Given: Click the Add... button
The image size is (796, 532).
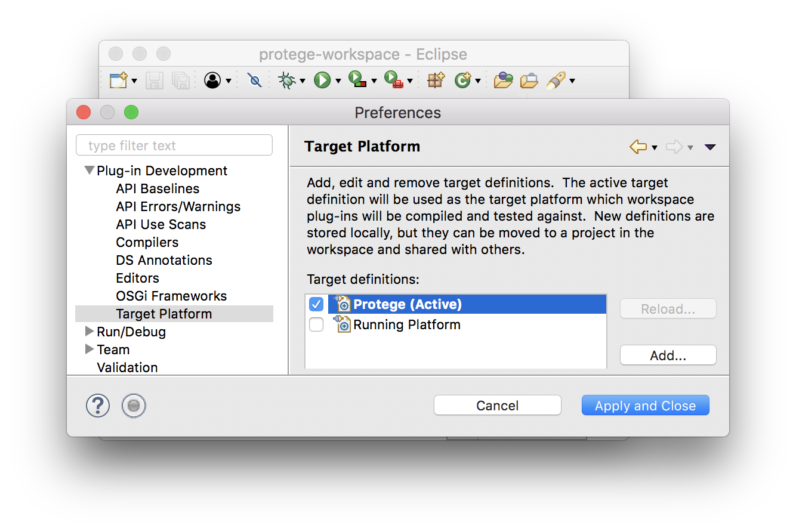Looking at the screenshot, I should point(668,355).
